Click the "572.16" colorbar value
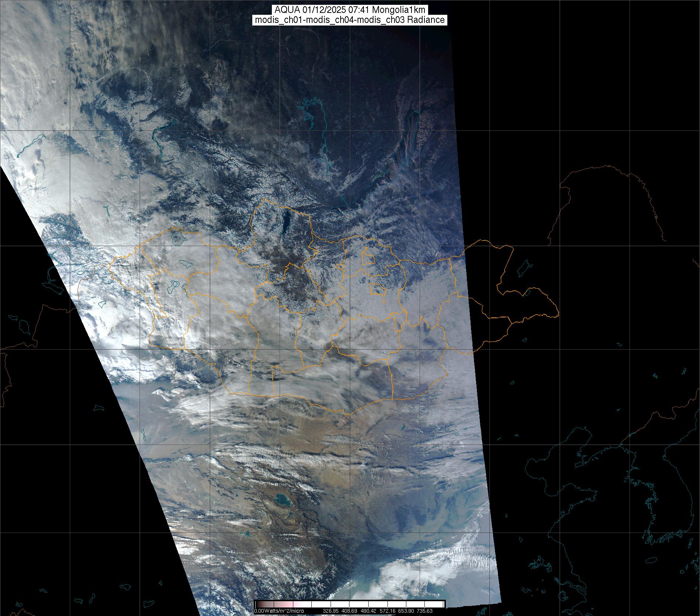The height and width of the screenshot is (616, 700). [387, 611]
